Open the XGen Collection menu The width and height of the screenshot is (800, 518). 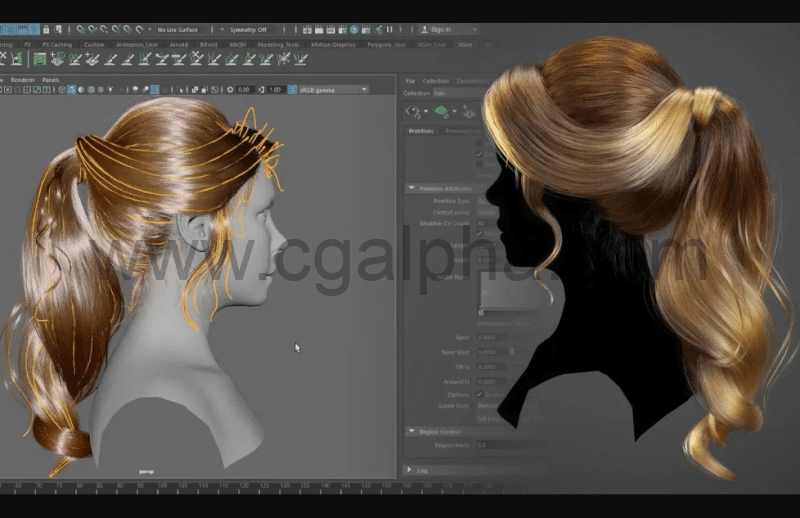pyautogui.click(x=436, y=81)
